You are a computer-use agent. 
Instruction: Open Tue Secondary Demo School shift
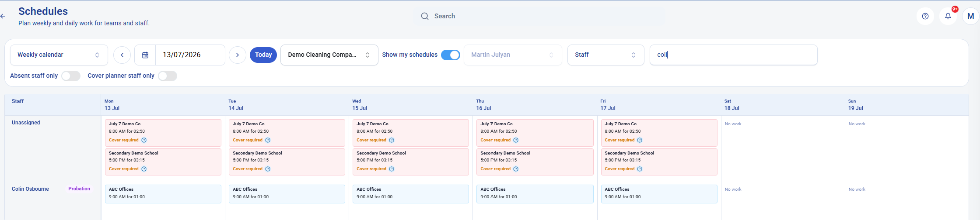click(287, 162)
